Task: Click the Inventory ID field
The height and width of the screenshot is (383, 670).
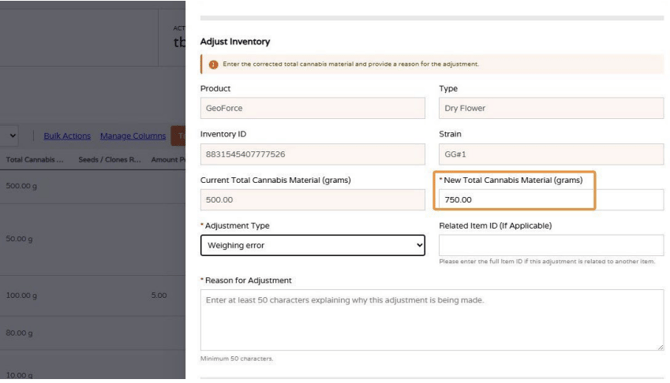Action: (312, 154)
